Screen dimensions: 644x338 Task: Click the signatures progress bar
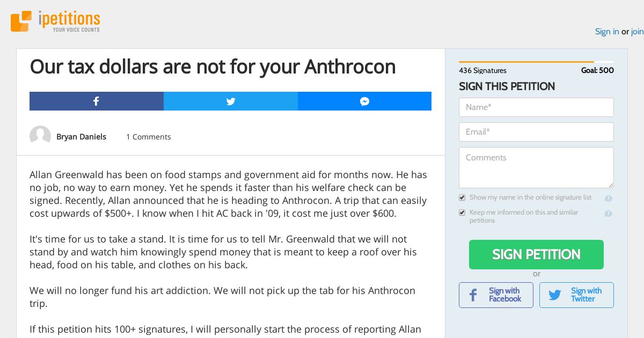[536, 62]
